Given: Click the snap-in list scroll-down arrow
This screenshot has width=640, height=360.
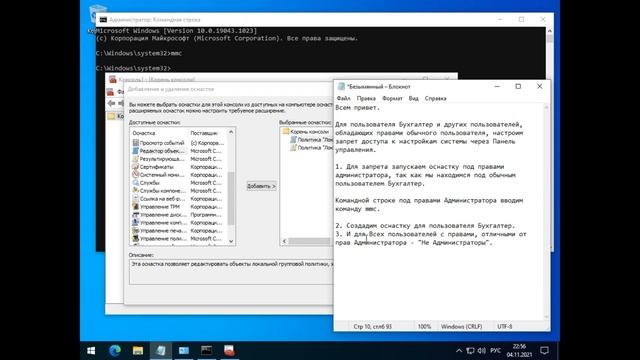Looking at the screenshot, I should (231, 241).
